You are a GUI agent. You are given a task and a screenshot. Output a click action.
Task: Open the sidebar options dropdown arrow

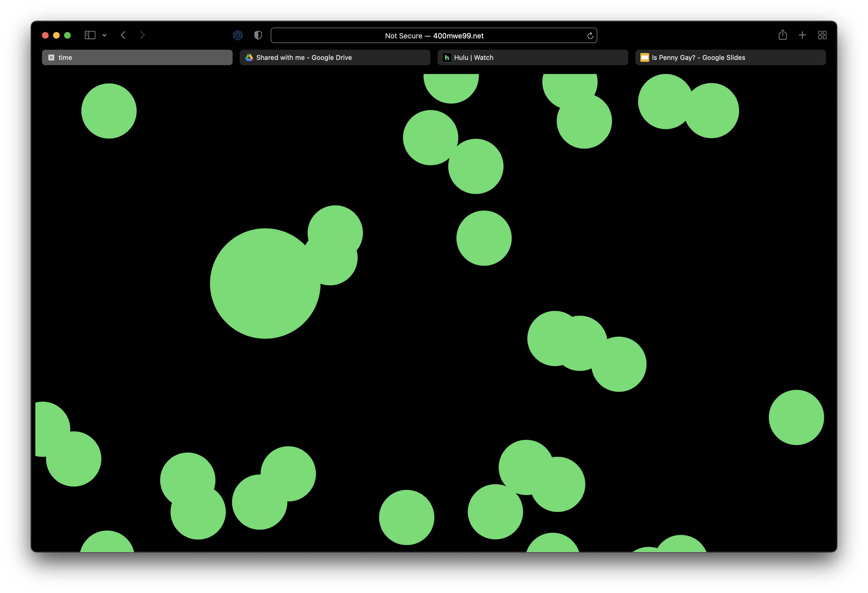(x=105, y=35)
